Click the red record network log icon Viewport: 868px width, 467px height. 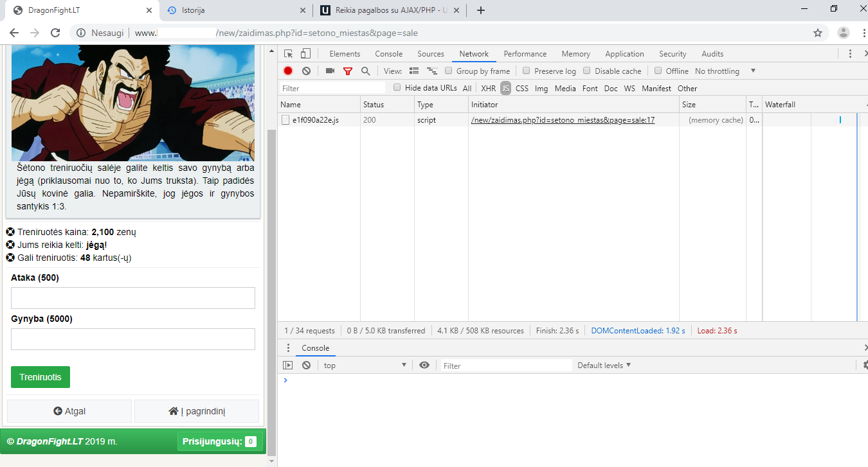(288, 71)
